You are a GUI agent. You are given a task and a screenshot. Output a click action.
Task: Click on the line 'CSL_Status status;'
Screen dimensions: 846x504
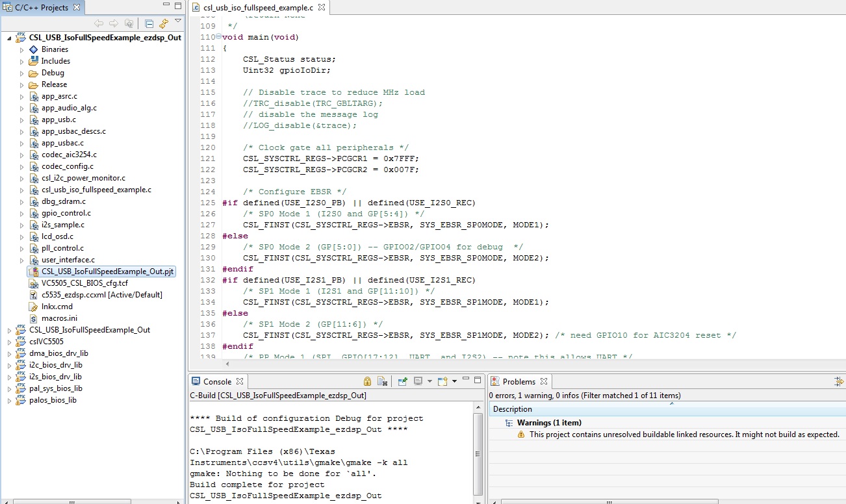290,59
